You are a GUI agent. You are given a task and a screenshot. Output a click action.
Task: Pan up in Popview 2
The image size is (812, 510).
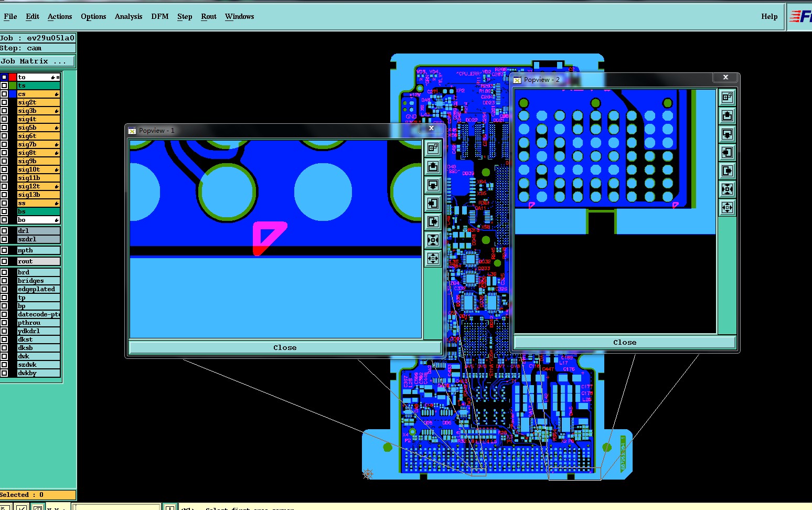727,116
